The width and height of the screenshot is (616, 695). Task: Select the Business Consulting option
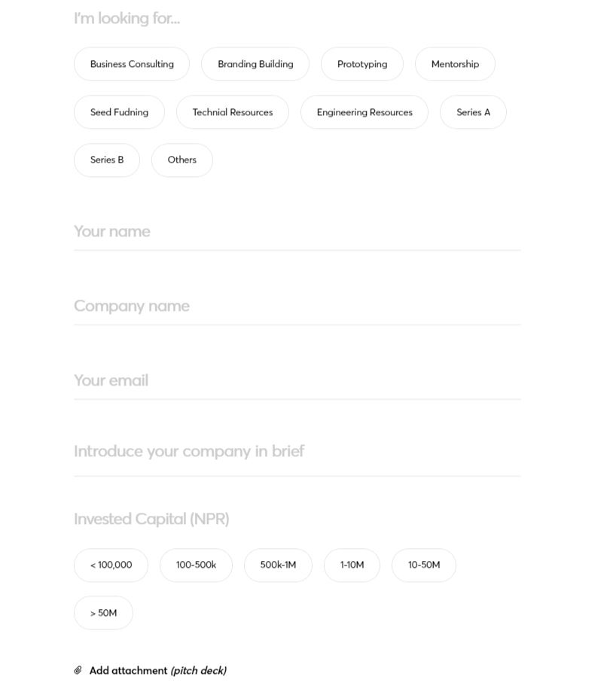tap(132, 64)
